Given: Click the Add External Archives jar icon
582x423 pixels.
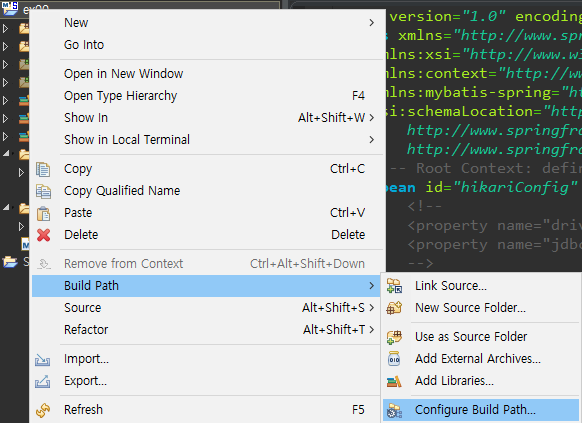Looking at the screenshot, I should tap(394, 359).
